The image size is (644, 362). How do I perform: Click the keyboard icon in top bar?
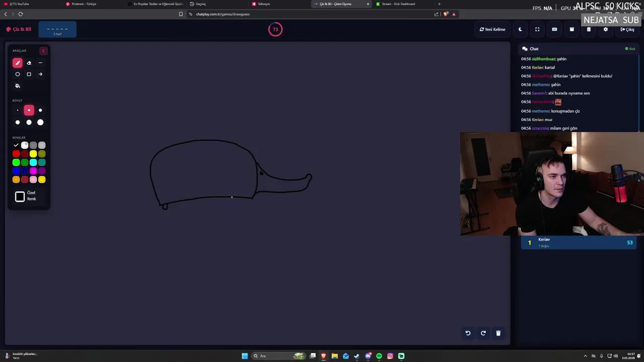click(x=554, y=29)
